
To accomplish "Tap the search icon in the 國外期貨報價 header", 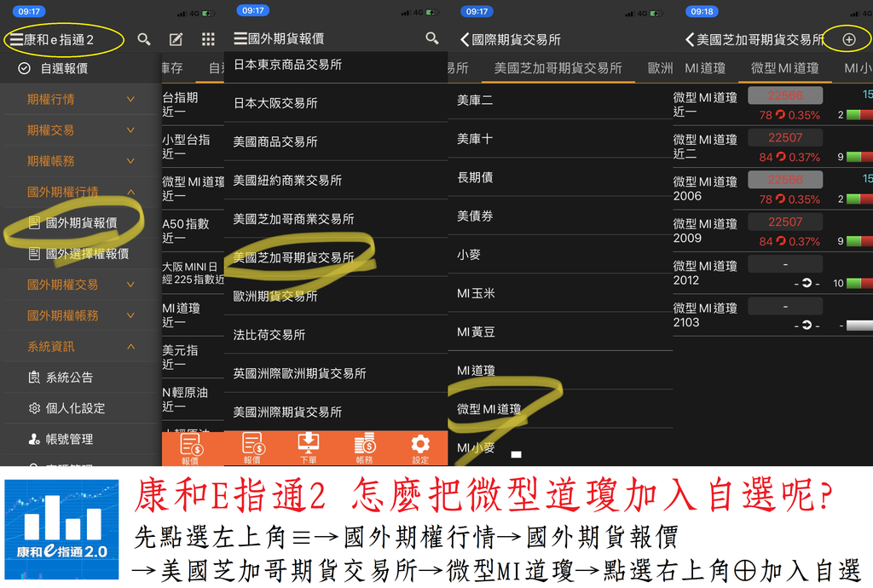I will click(432, 38).
